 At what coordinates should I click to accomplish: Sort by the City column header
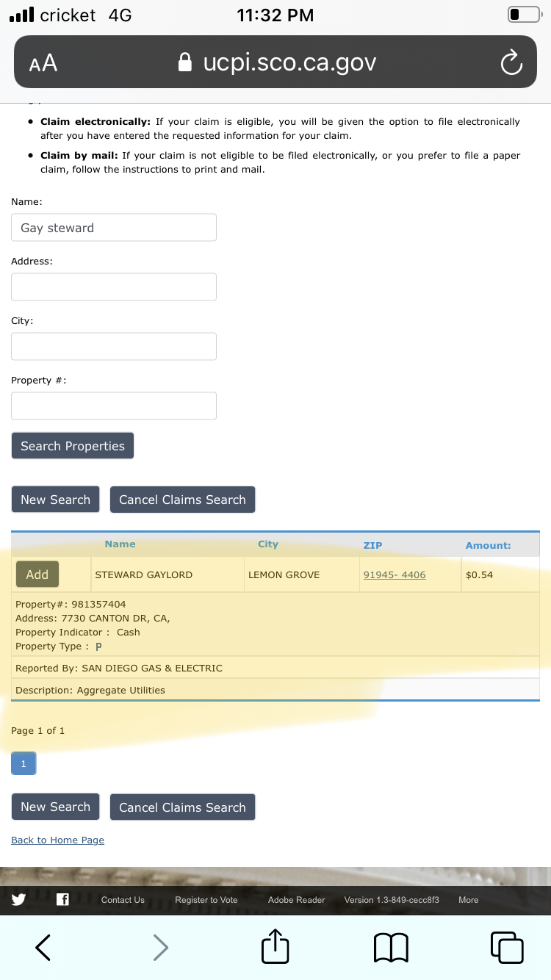[x=268, y=544]
